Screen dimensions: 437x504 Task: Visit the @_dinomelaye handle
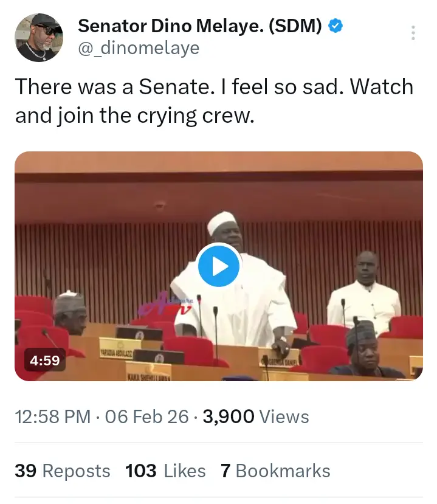click(x=139, y=48)
